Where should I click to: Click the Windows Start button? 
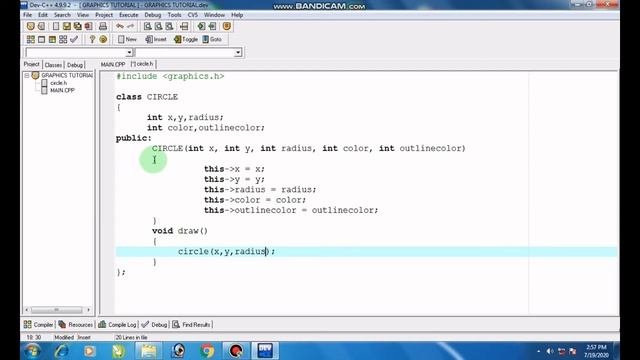[32, 351]
